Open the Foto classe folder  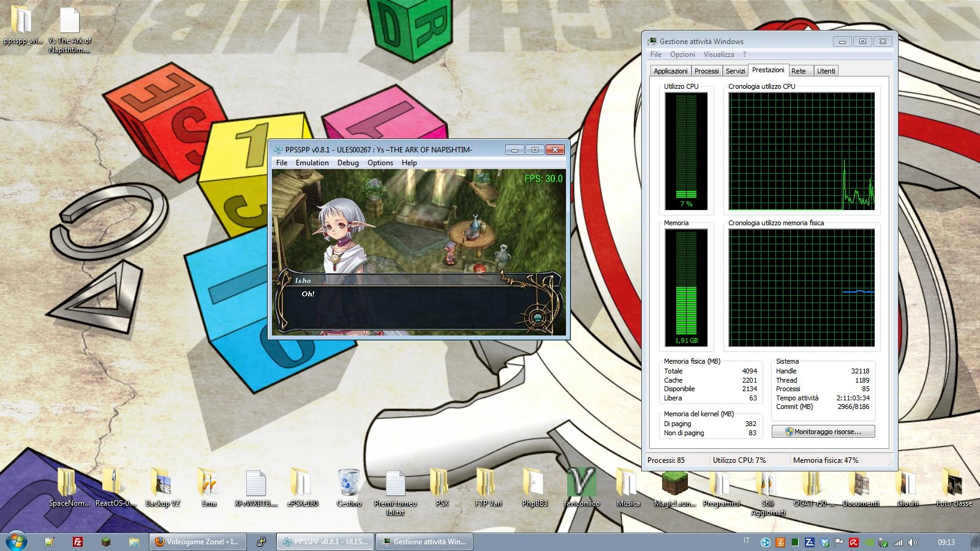tap(954, 488)
